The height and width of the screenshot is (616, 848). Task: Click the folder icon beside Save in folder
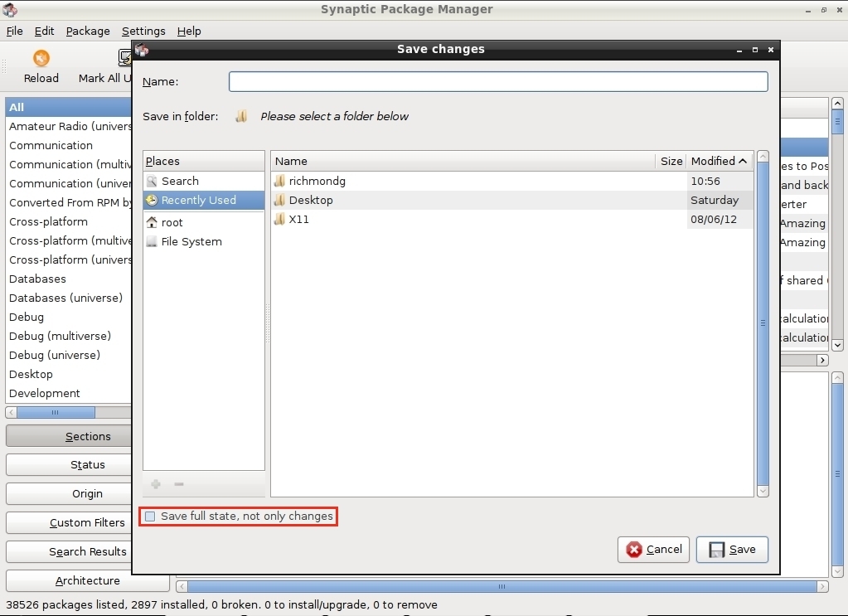click(241, 116)
